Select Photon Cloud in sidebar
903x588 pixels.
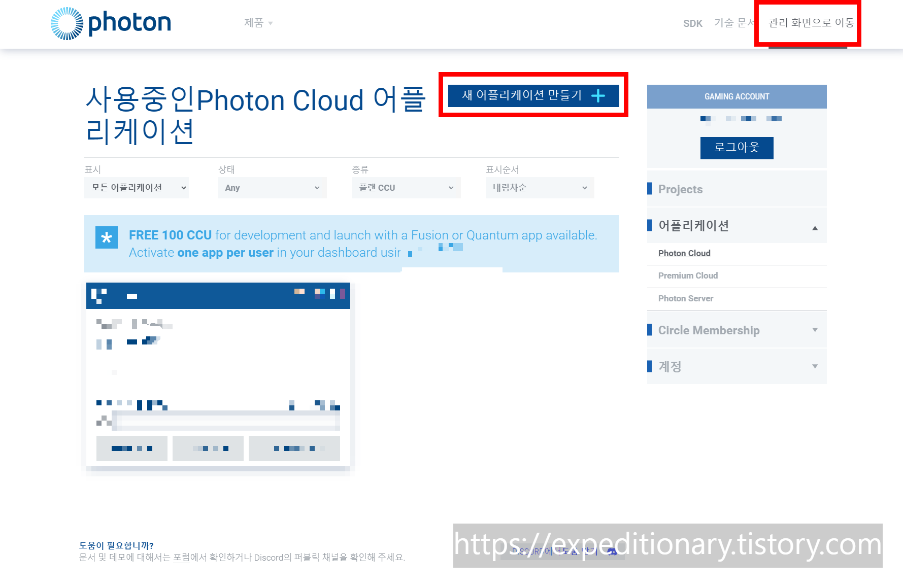684,253
